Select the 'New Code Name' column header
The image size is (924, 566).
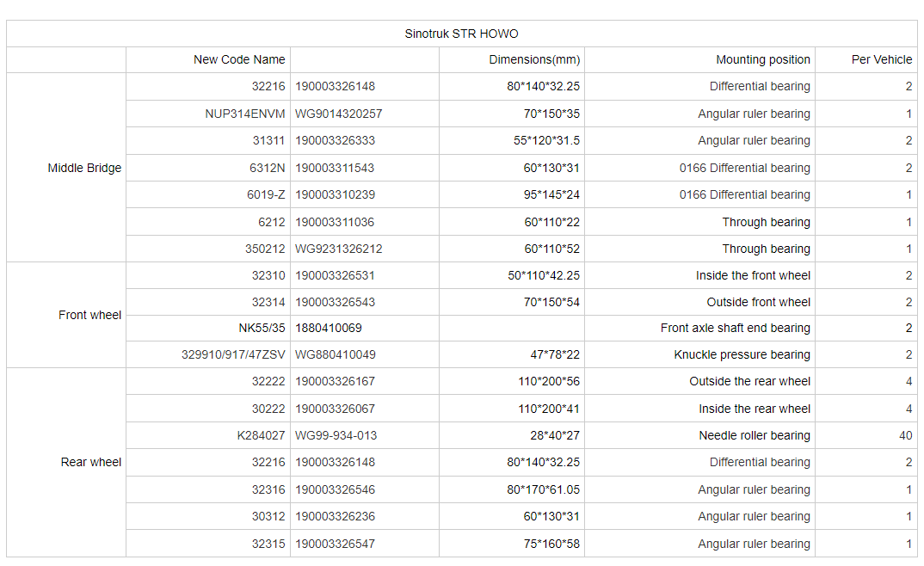coord(239,59)
